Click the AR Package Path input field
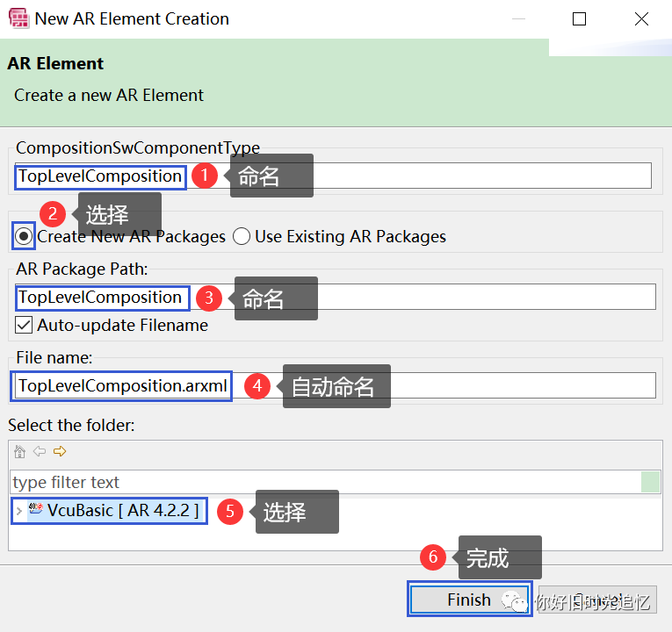672x632 pixels. click(x=336, y=297)
